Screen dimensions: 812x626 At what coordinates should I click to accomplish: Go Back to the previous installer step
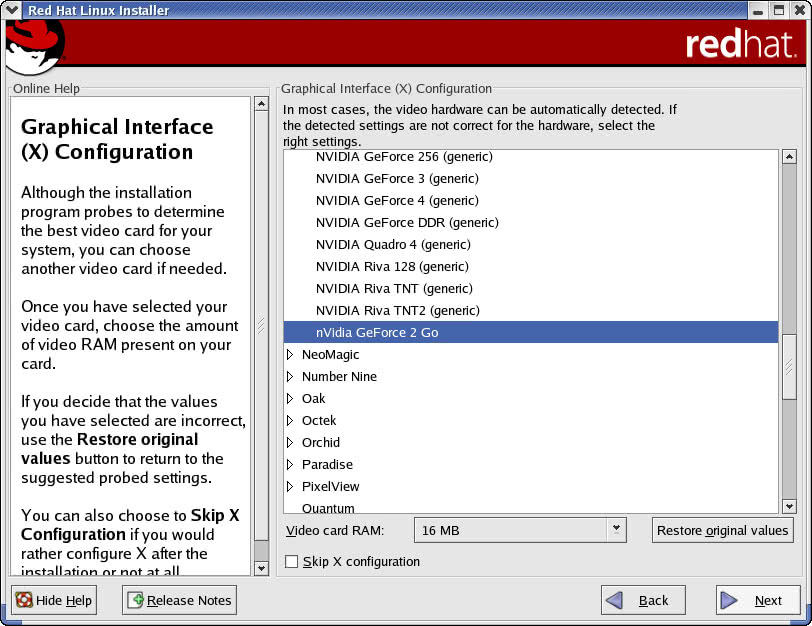point(643,600)
